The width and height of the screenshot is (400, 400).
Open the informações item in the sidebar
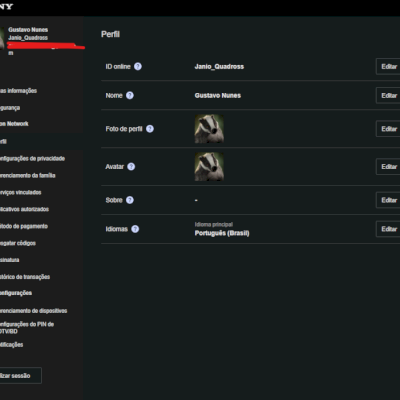[18, 91]
